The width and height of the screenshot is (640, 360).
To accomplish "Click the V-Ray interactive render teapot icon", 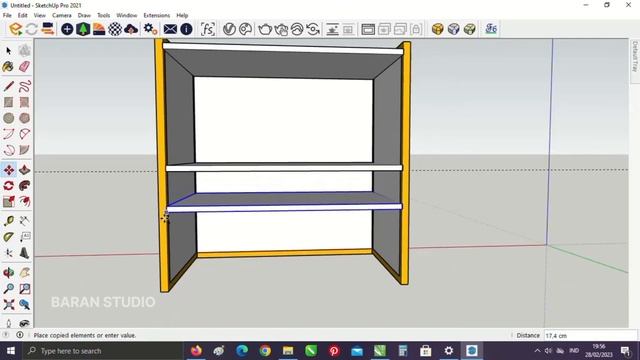I will point(281,29).
